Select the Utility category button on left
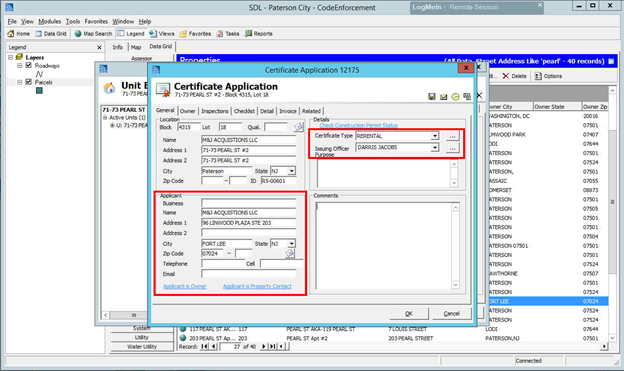 click(142, 337)
